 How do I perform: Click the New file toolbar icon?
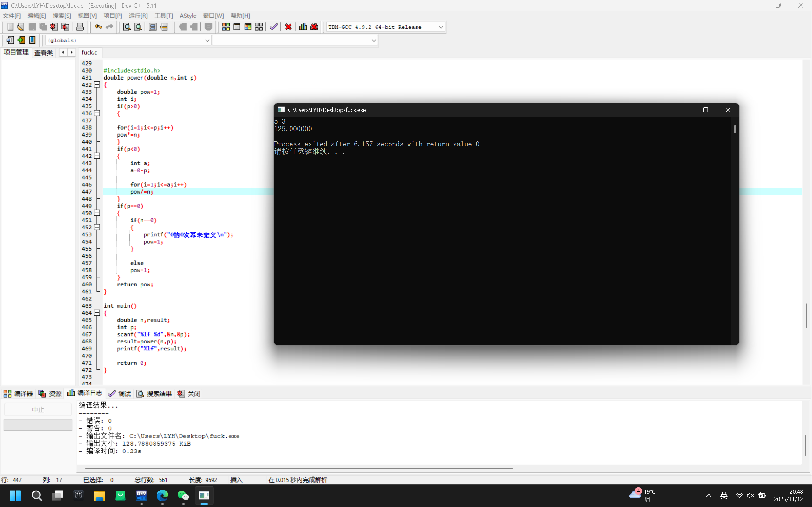[10, 27]
